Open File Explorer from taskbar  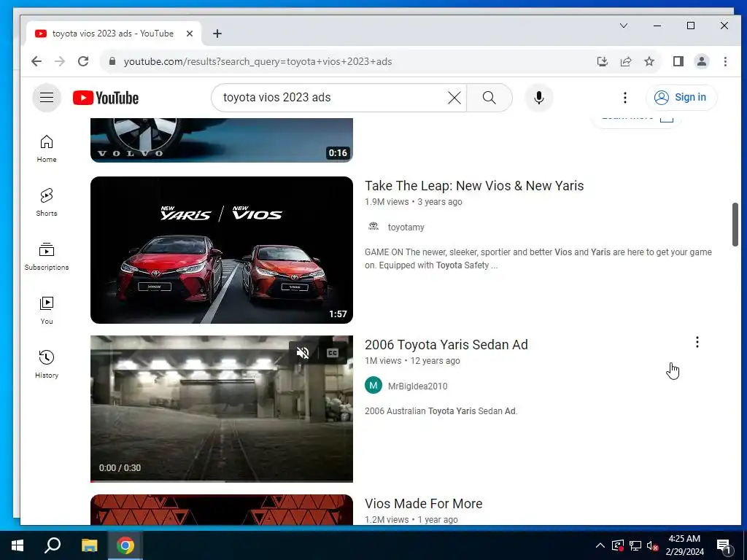(x=89, y=545)
